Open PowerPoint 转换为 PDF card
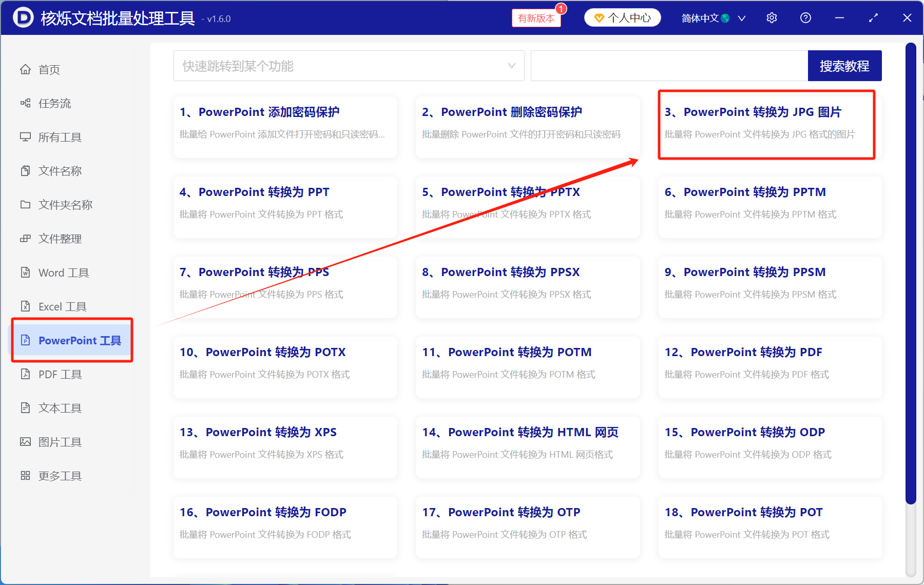 [x=770, y=367]
